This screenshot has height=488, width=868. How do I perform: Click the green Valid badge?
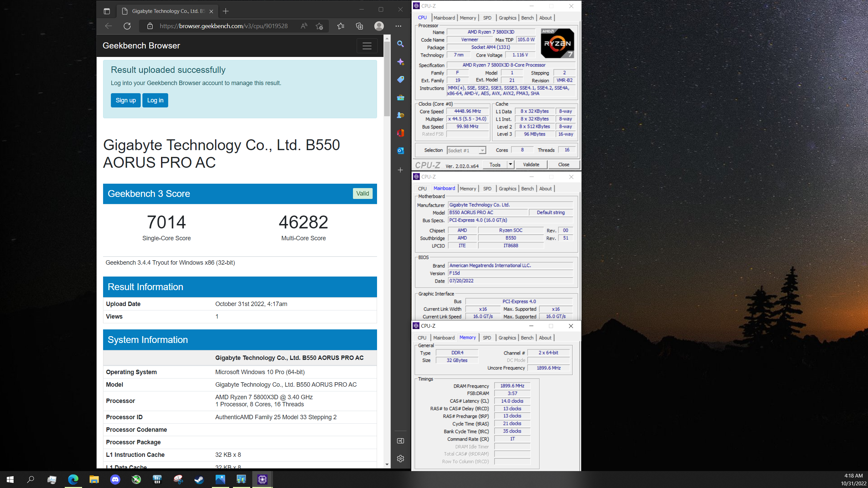pyautogui.click(x=362, y=194)
